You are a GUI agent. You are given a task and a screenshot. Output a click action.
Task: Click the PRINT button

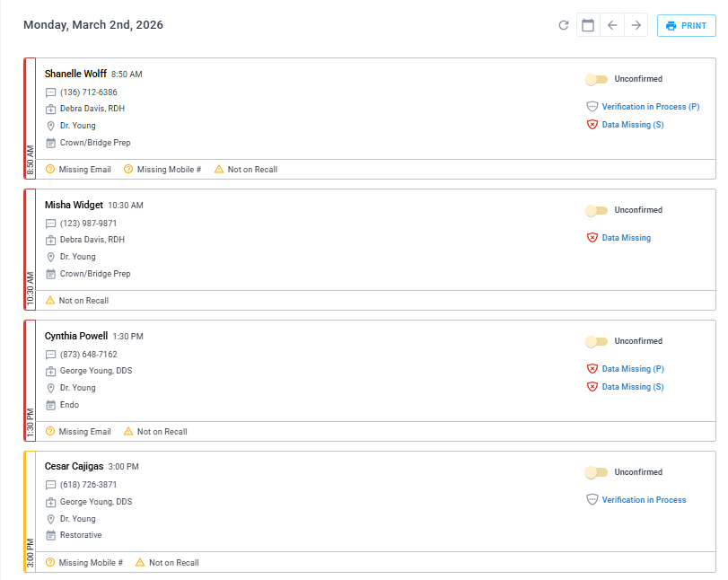(686, 25)
